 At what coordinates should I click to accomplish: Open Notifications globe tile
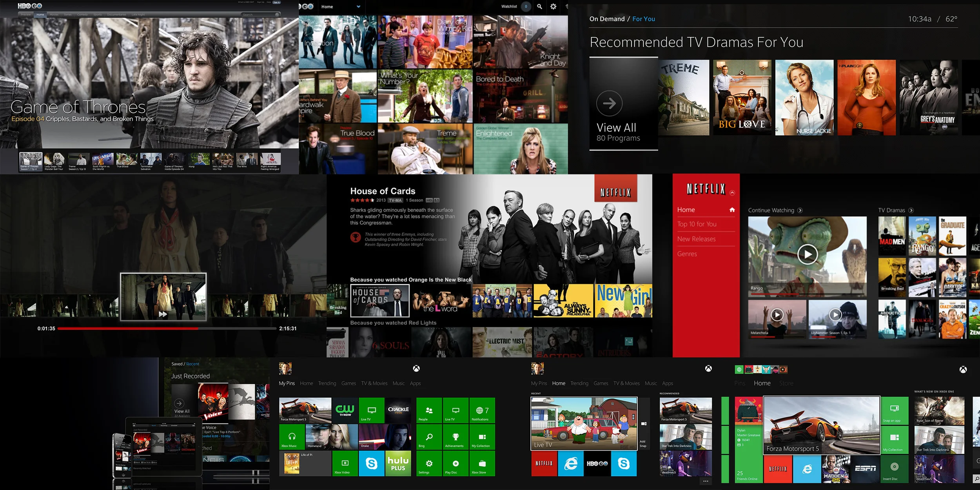click(x=482, y=410)
